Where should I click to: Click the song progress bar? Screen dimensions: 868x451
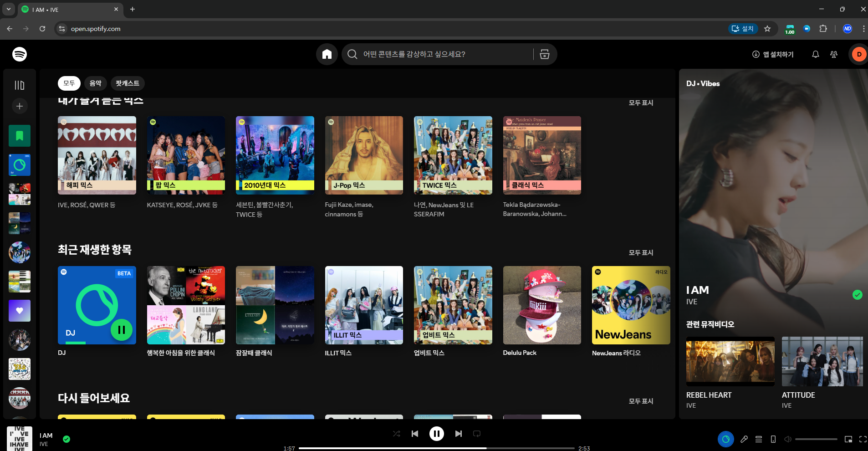click(437, 448)
